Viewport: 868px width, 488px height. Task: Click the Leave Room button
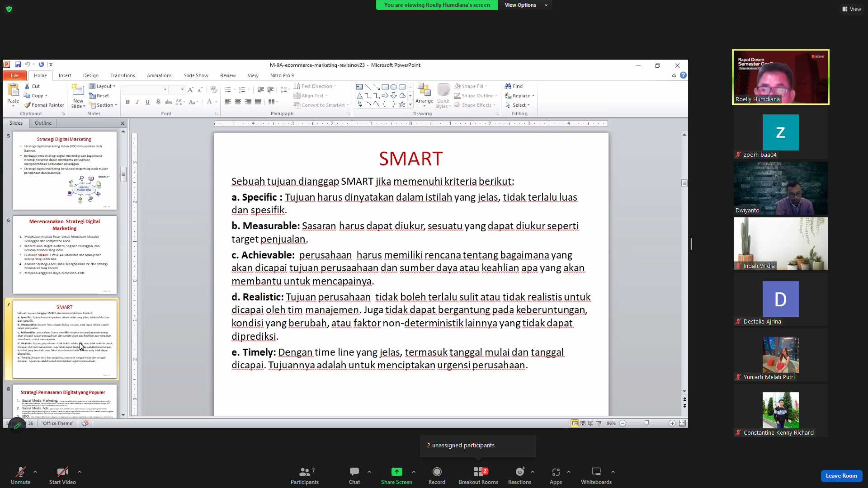pos(841,476)
